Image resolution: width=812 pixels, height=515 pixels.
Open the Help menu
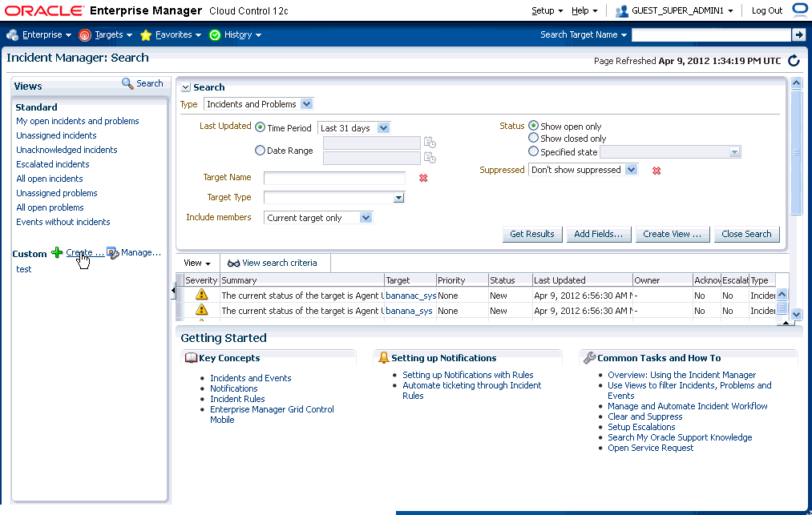tap(584, 11)
